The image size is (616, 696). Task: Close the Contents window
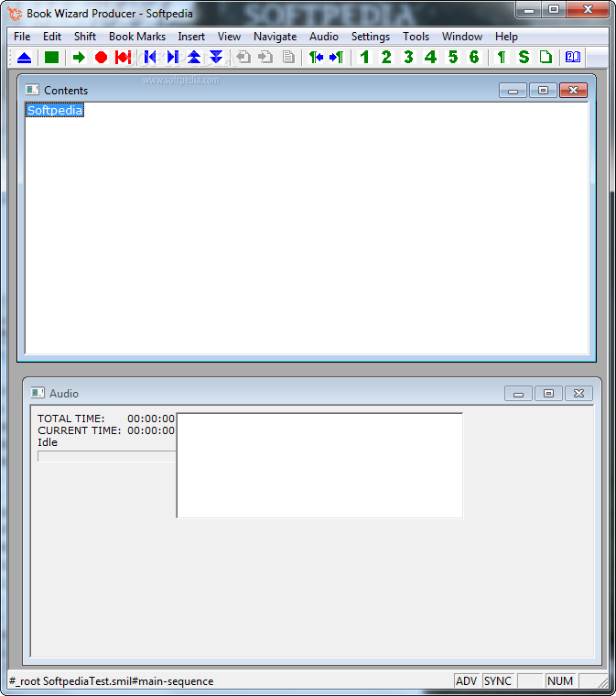[x=573, y=91]
